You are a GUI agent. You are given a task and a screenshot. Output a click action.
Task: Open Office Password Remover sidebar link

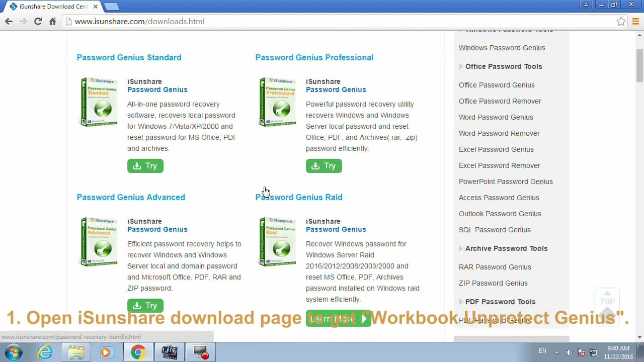coord(500,101)
